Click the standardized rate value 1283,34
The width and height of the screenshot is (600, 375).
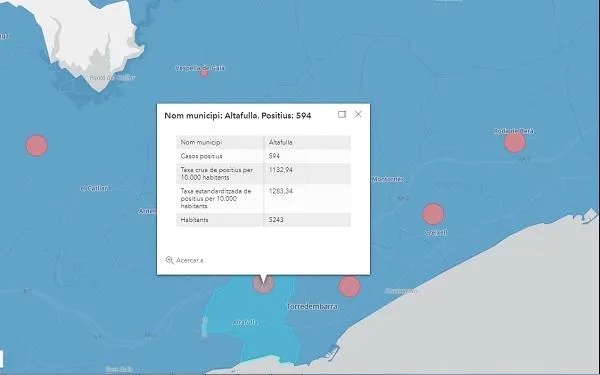(280, 191)
